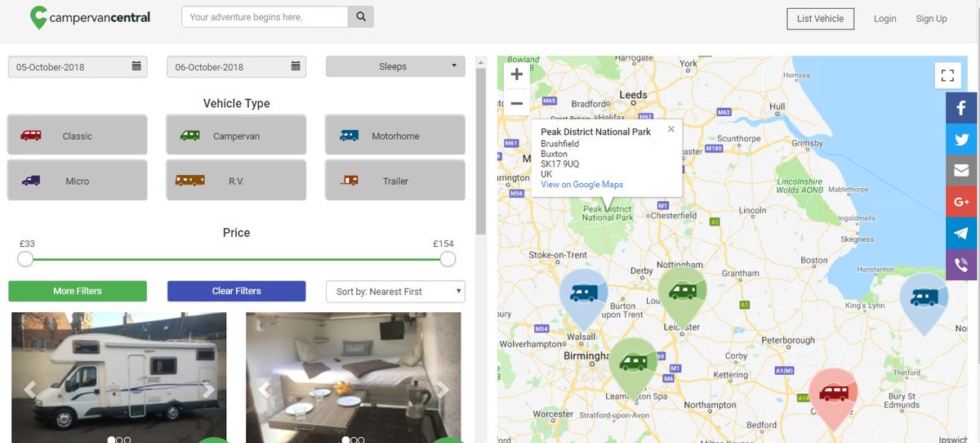The image size is (980, 443).
Task: Click the 05-October-2018 start date field
Action: click(x=78, y=67)
